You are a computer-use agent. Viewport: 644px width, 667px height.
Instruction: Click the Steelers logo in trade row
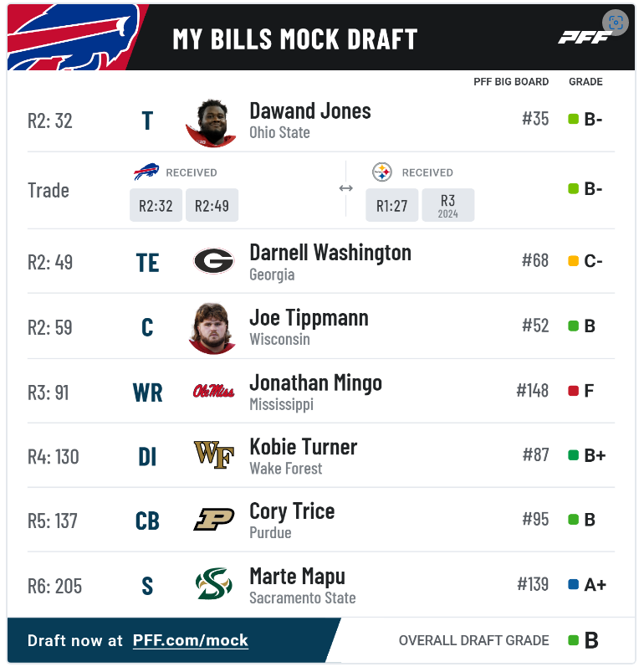[382, 172]
